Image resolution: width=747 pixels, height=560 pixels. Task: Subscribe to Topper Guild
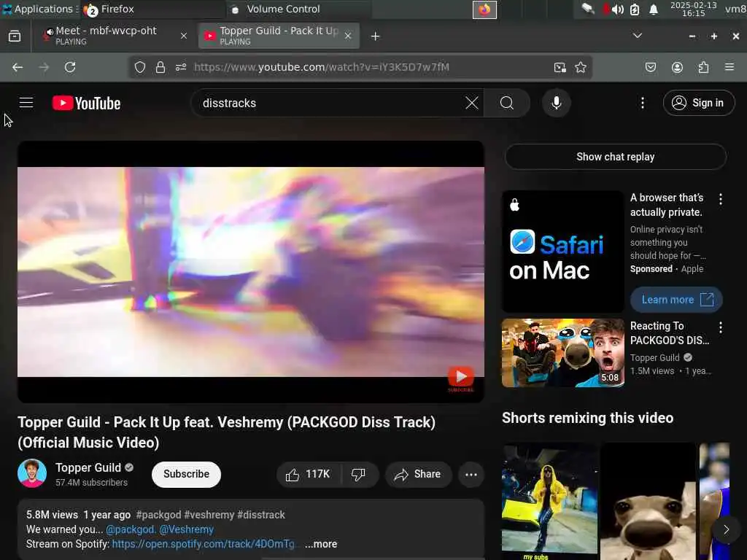coord(186,474)
